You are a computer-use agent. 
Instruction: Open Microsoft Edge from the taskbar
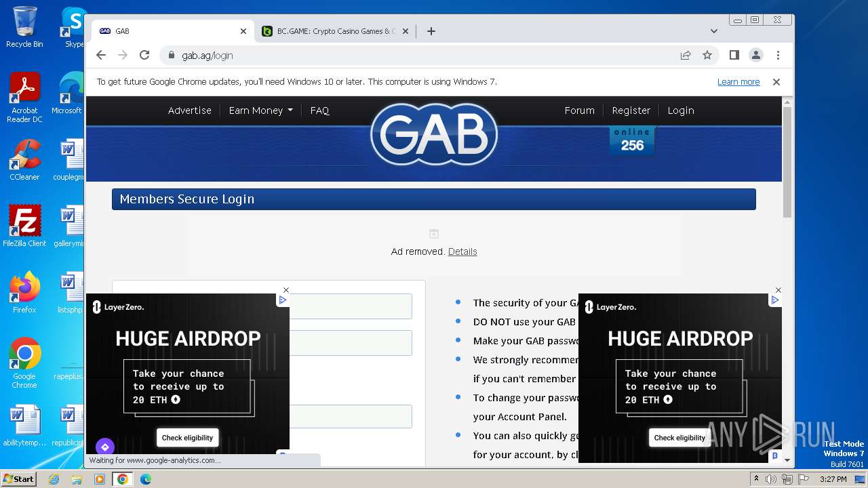pyautogui.click(x=146, y=479)
